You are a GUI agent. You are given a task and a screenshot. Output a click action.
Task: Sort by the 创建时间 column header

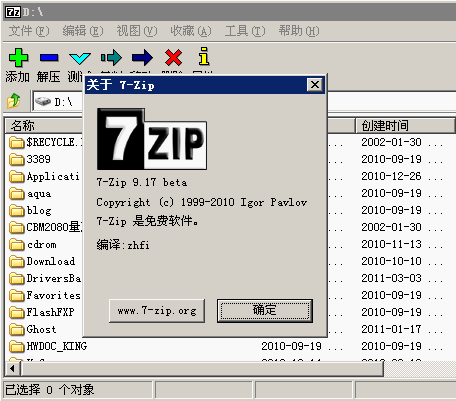point(405,126)
